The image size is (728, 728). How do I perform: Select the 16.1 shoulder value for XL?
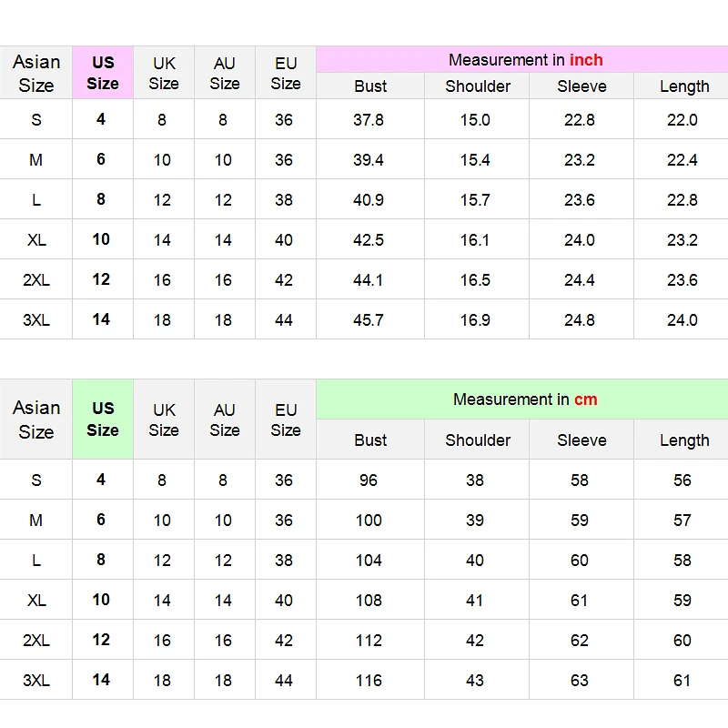click(x=475, y=240)
